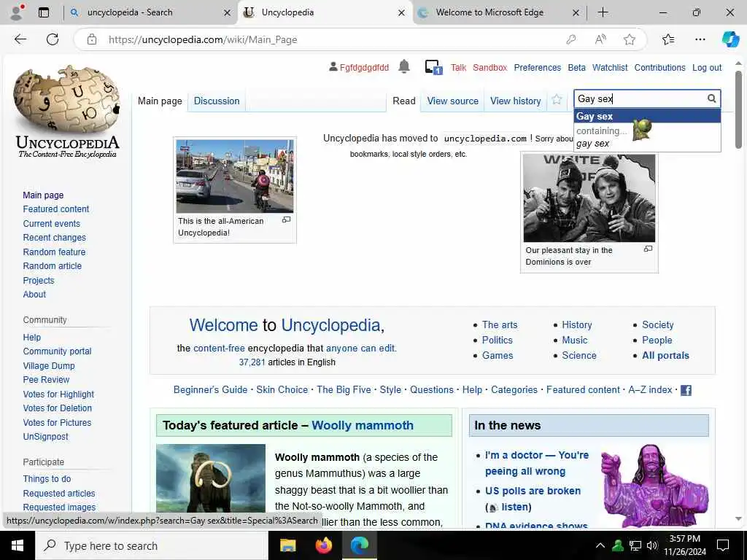Viewport: 747px width, 560px height.
Task: Select the View source tab
Action: coord(452,101)
